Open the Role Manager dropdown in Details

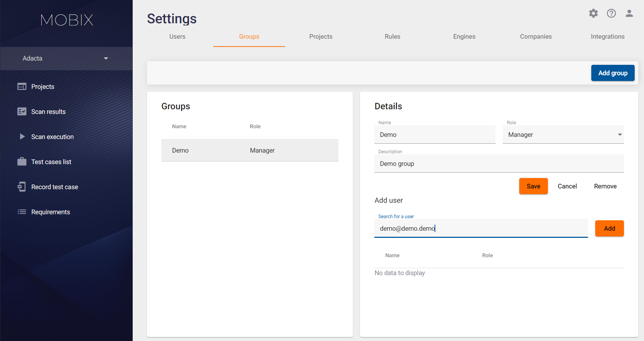click(563, 135)
